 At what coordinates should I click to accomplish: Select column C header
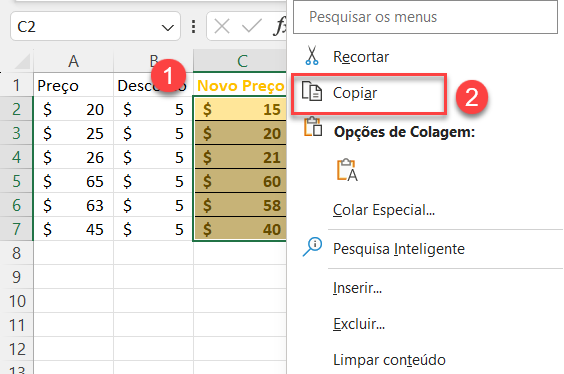coord(240,61)
